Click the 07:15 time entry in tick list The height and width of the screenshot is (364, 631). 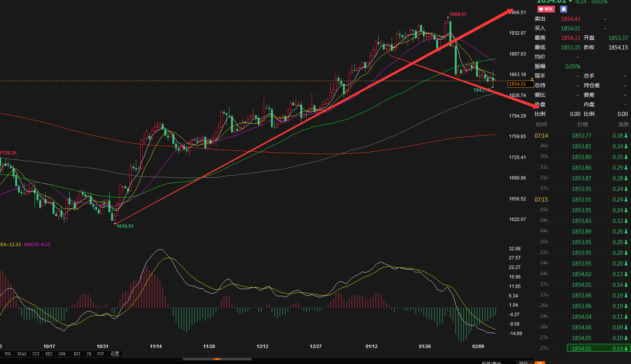point(541,200)
